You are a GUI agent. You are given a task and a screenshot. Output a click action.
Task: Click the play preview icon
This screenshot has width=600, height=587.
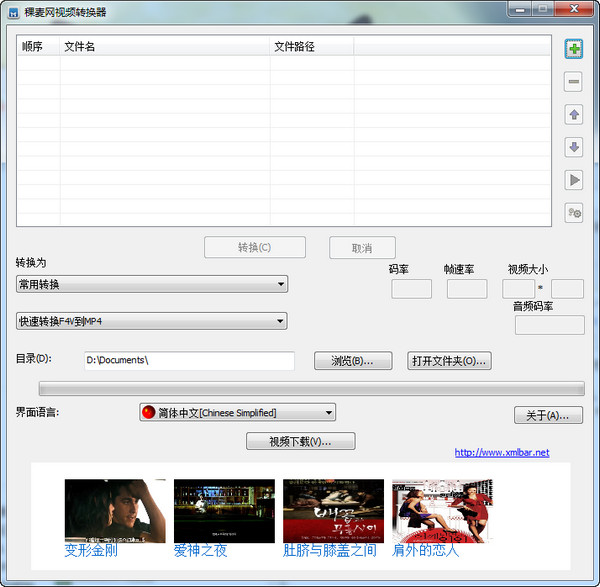[x=573, y=180]
